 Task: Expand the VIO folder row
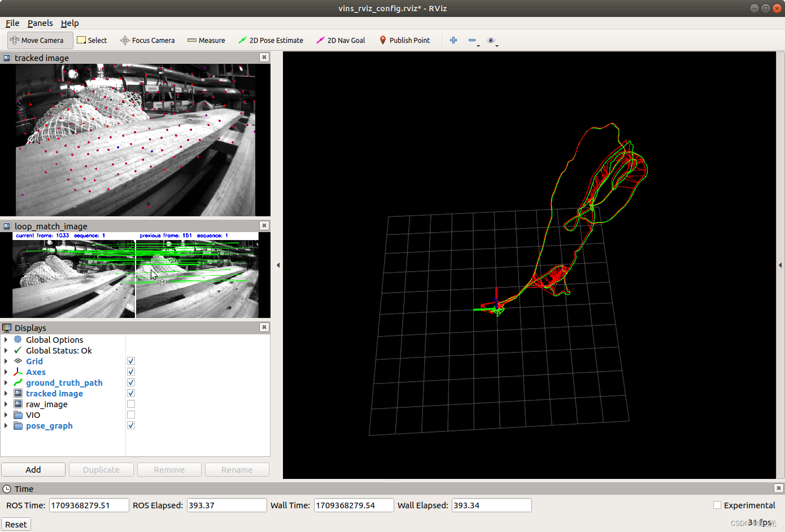point(6,415)
